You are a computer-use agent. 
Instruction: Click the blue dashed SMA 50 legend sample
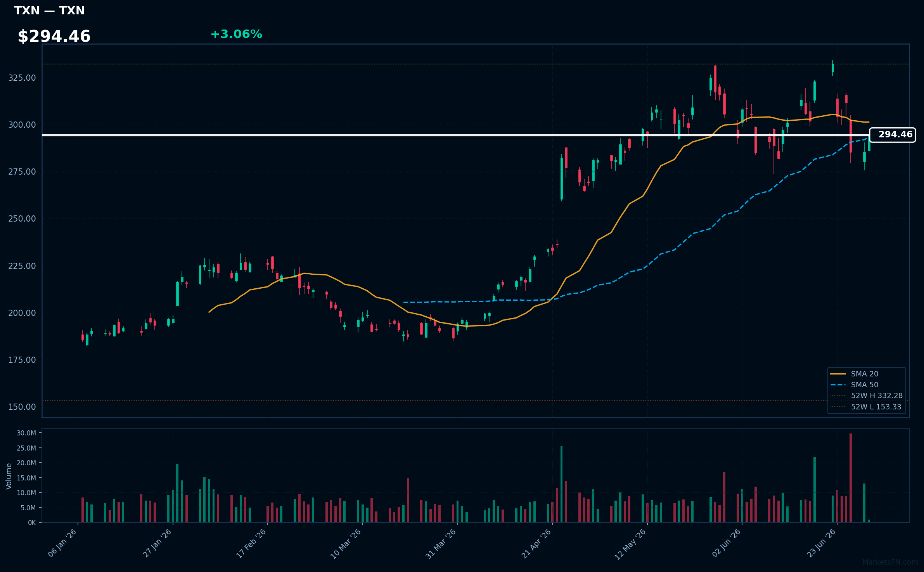click(838, 385)
